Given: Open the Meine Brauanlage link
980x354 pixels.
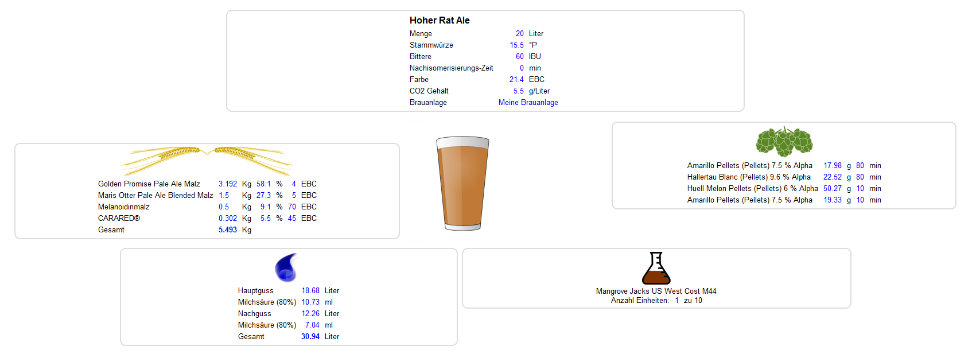Looking at the screenshot, I should [x=528, y=103].
